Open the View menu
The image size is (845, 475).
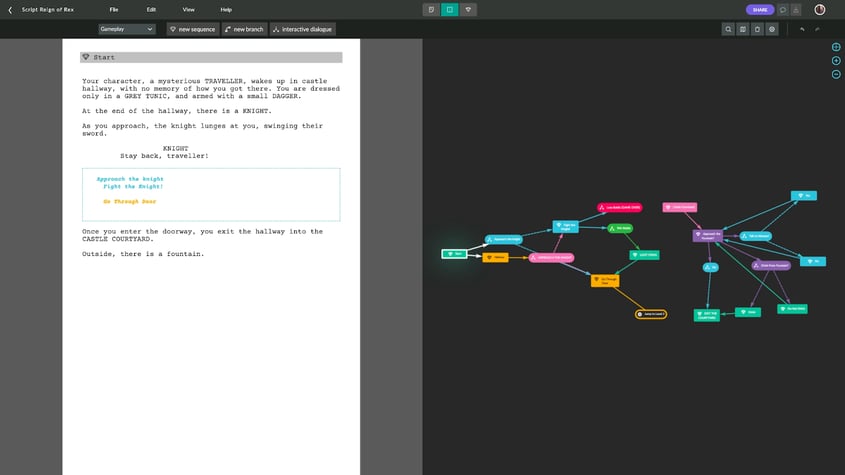click(188, 9)
